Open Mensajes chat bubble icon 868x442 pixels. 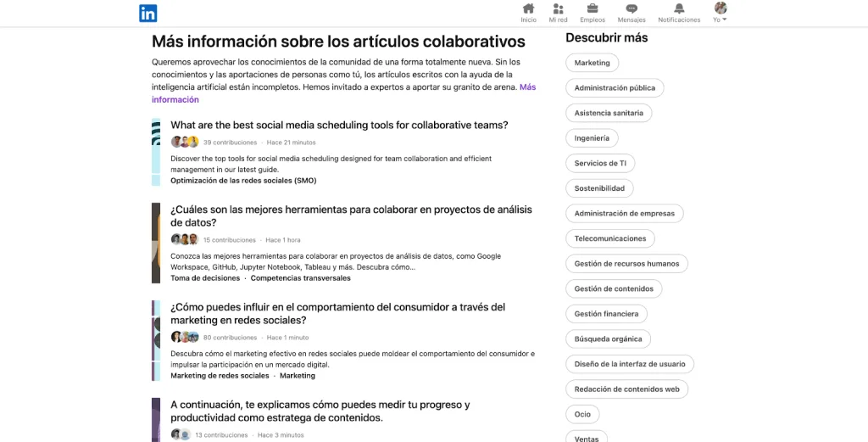click(x=632, y=8)
